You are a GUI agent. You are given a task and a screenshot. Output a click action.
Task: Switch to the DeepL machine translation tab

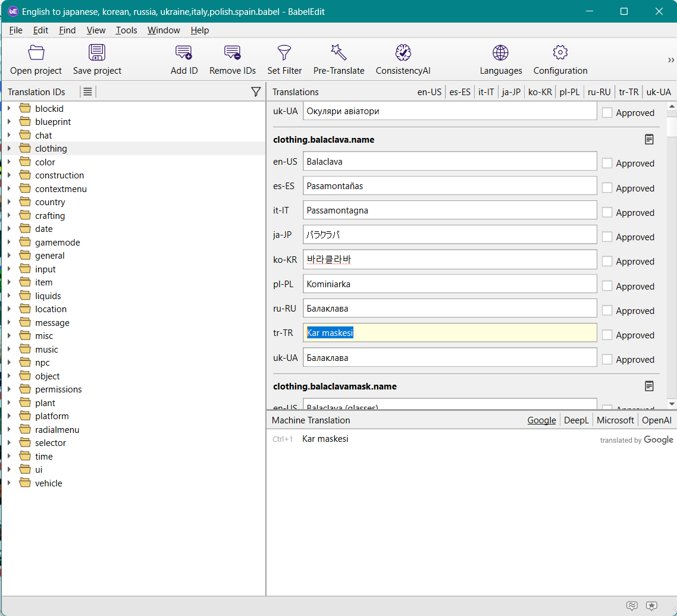pos(576,420)
